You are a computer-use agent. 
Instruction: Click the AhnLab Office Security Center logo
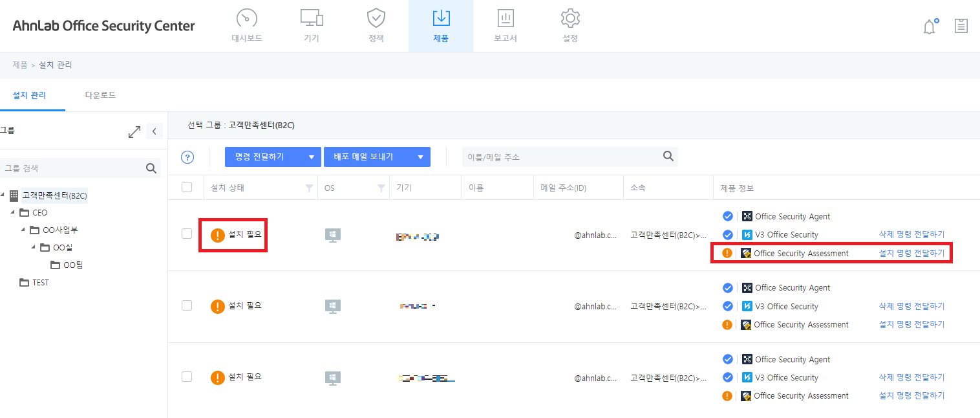click(x=103, y=26)
